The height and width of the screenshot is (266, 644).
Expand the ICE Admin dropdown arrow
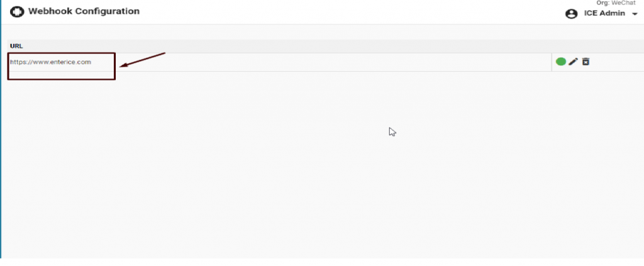[x=635, y=14]
